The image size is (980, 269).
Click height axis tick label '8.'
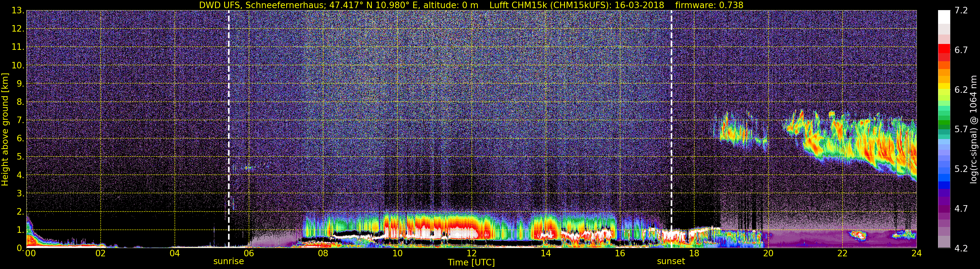[20, 102]
